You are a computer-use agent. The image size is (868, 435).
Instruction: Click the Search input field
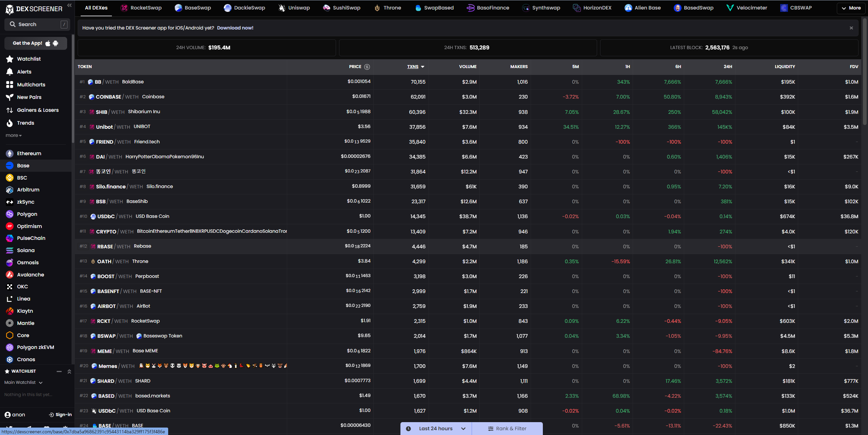37,24
